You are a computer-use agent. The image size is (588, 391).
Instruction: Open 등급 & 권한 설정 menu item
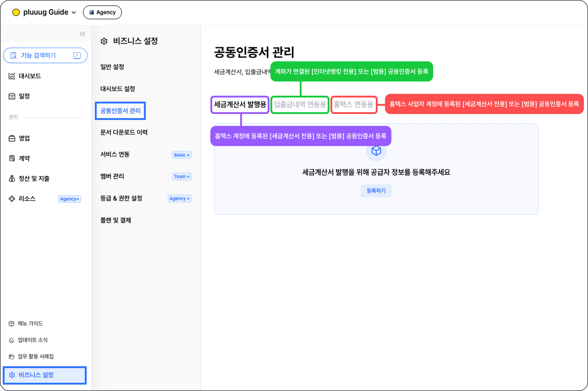pyautogui.click(x=121, y=198)
